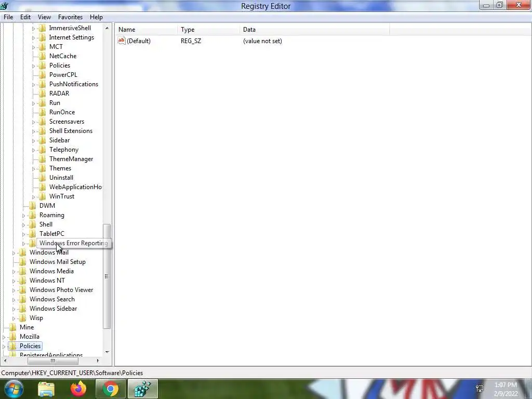Open the View menu
532x399 pixels.
pos(44,17)
